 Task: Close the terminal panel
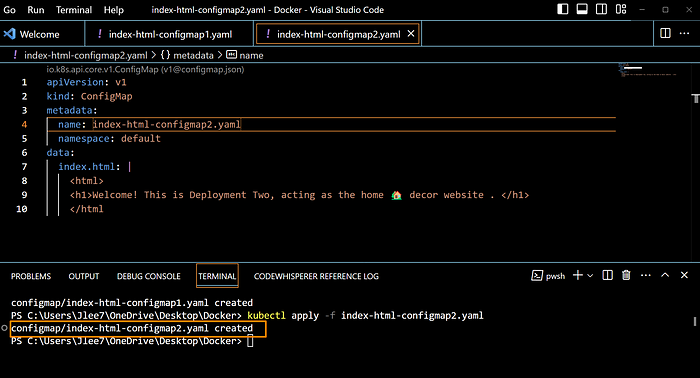[684, 275]
